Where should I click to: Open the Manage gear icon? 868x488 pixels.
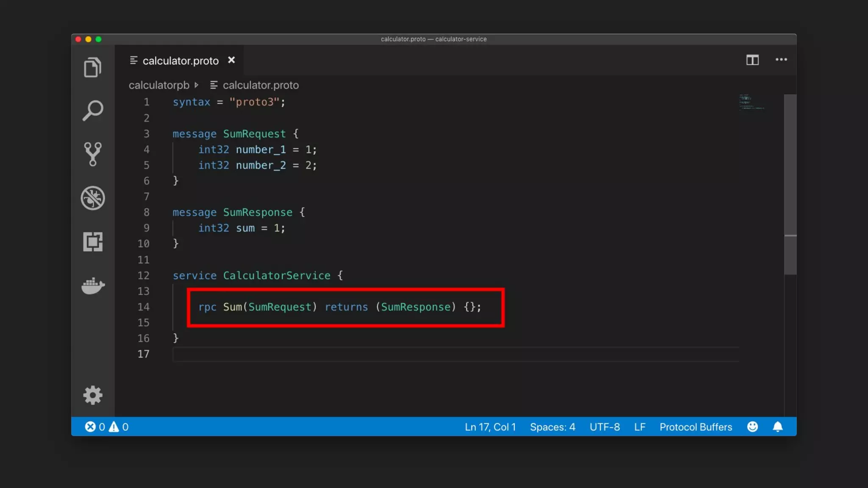pos(92,395)
